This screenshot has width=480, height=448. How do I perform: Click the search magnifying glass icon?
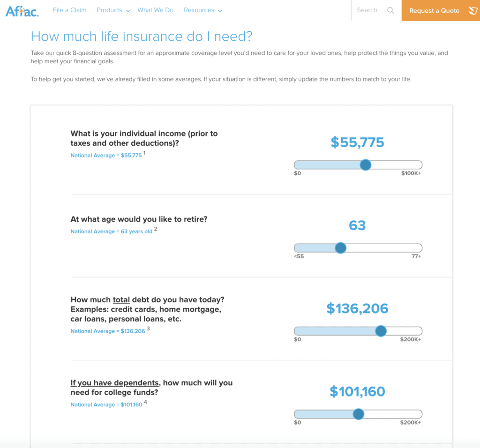pyautogui.click(x=390, y=10)
